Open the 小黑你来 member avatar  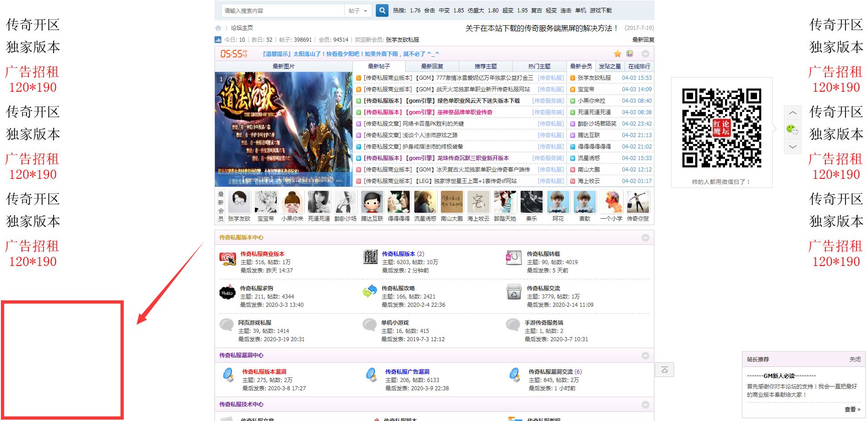[x=292, y=202]
